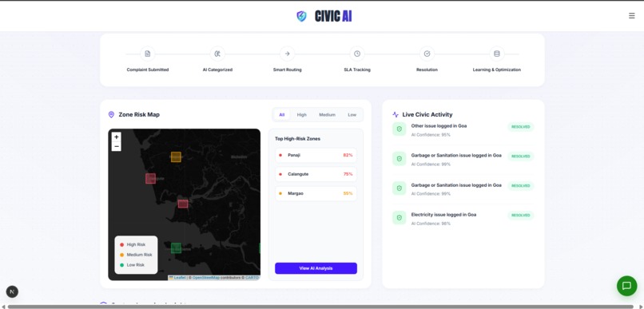Open the CARTO attribution link
Image resolution: width=644 pixels, height=309 pixels.
252,278
